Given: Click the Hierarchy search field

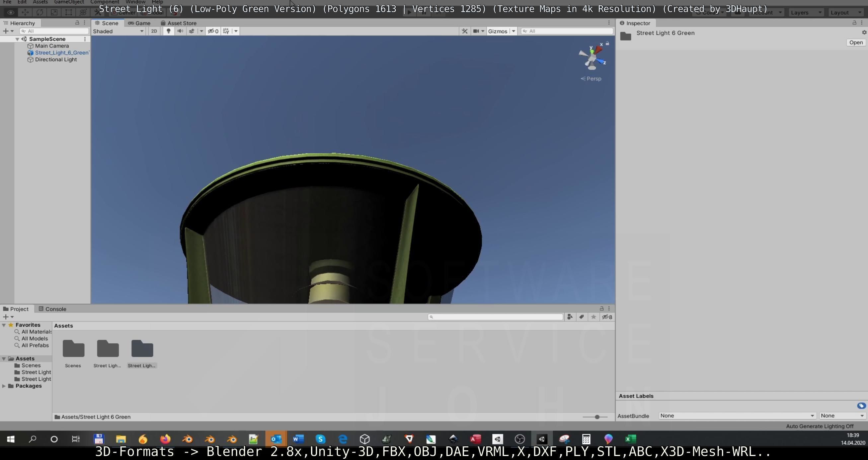Looking at the screenshot, I should (x=54, y=31).
